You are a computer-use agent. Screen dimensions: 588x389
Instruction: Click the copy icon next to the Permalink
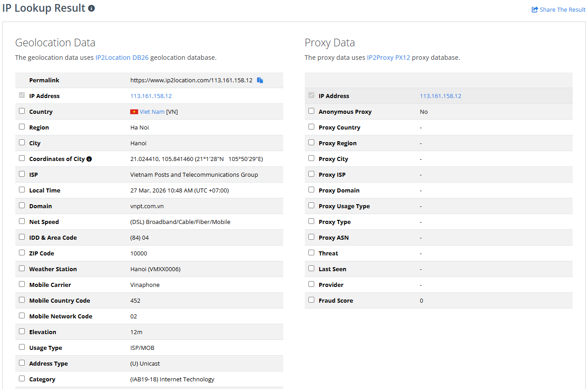coord(260,80)
